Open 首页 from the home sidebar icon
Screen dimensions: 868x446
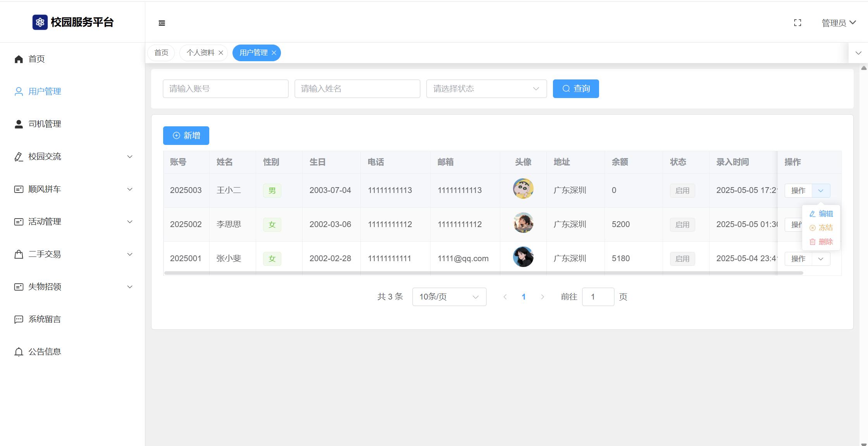pyautogui.click(x=19, y=59)
